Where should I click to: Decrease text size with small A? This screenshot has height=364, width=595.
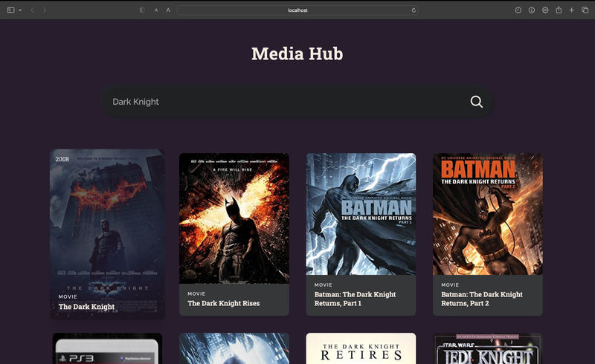click(x=156, y=10)
